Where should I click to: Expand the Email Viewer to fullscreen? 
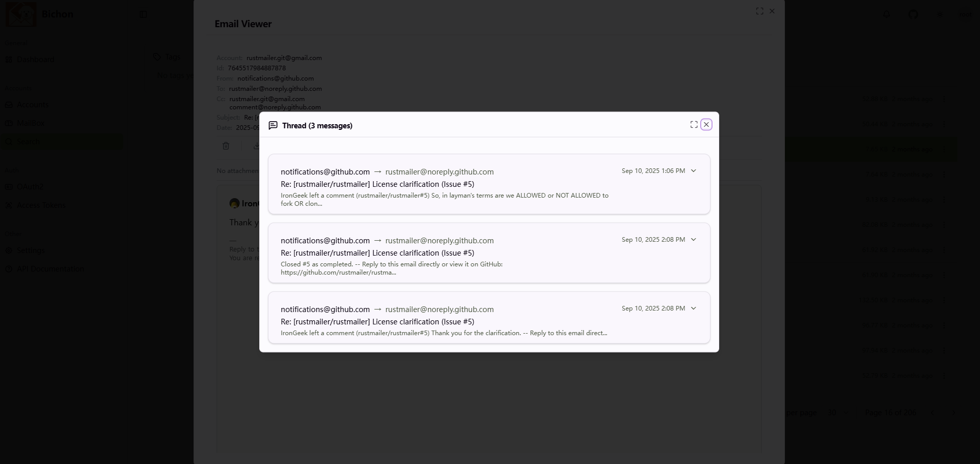(x=760, y=11)
